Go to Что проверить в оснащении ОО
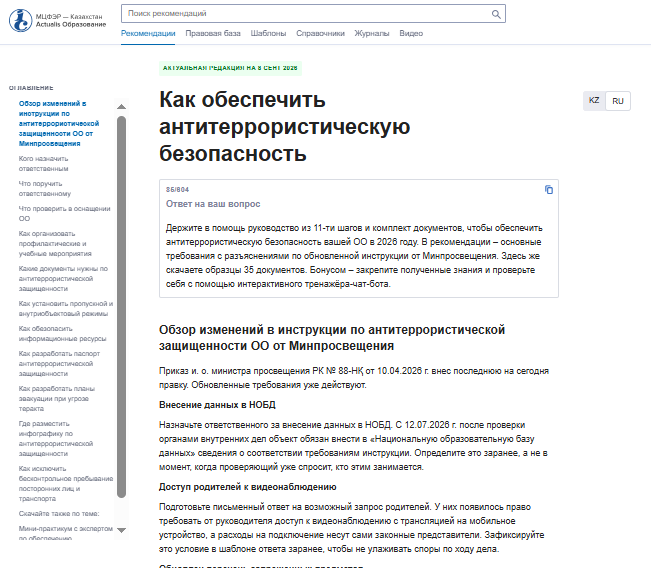651x568 pixels. tap(64, 213)
